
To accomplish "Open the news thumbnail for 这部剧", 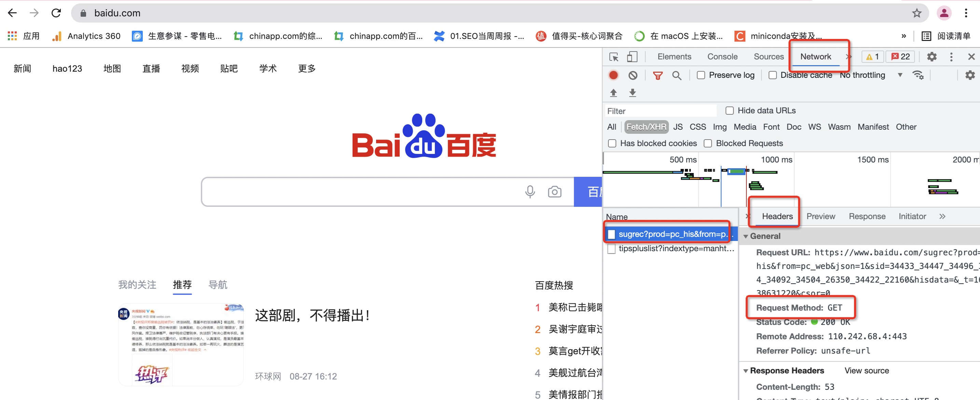I will (x=181, y=344).
